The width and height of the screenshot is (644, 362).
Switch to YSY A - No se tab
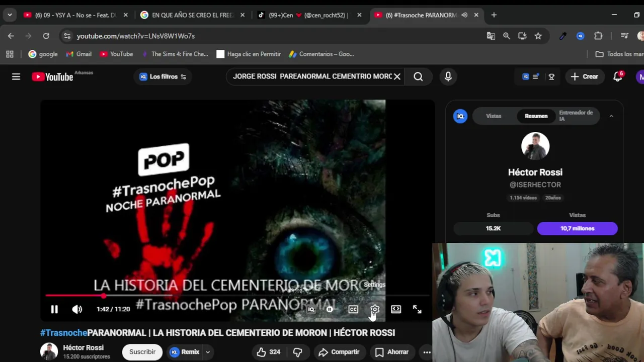[x=75, y=15]
